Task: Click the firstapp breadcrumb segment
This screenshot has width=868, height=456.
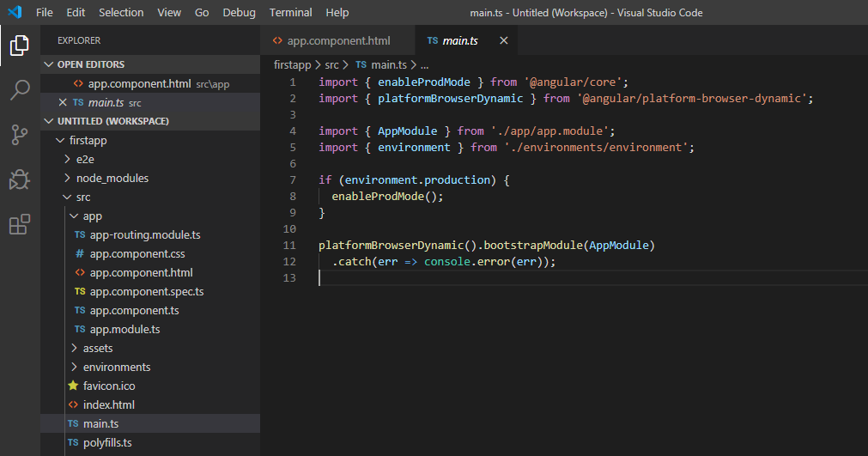Action: [292, 64]
